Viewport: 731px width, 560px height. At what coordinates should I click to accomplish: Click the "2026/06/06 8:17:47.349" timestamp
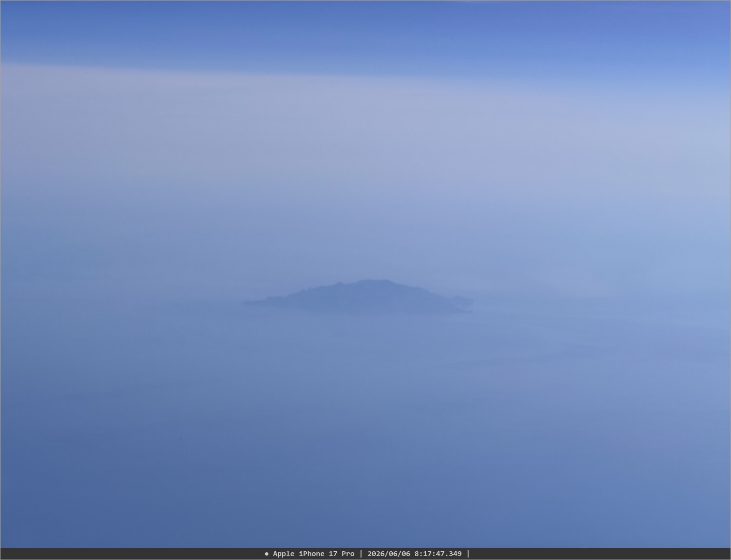pos(414,554)
